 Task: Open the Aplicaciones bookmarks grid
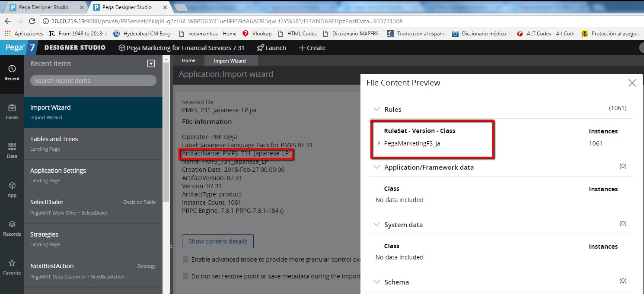click(24, 33)
